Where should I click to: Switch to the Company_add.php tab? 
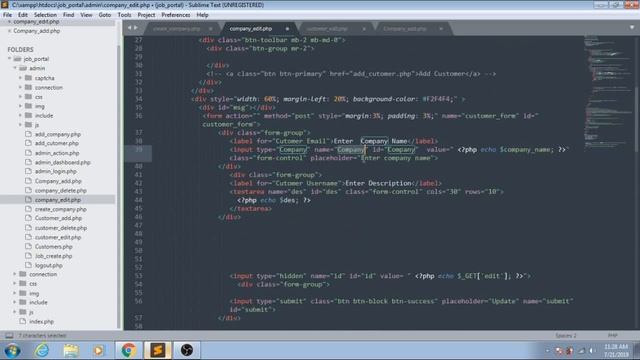pyautogui.click(x=404, y=29)
